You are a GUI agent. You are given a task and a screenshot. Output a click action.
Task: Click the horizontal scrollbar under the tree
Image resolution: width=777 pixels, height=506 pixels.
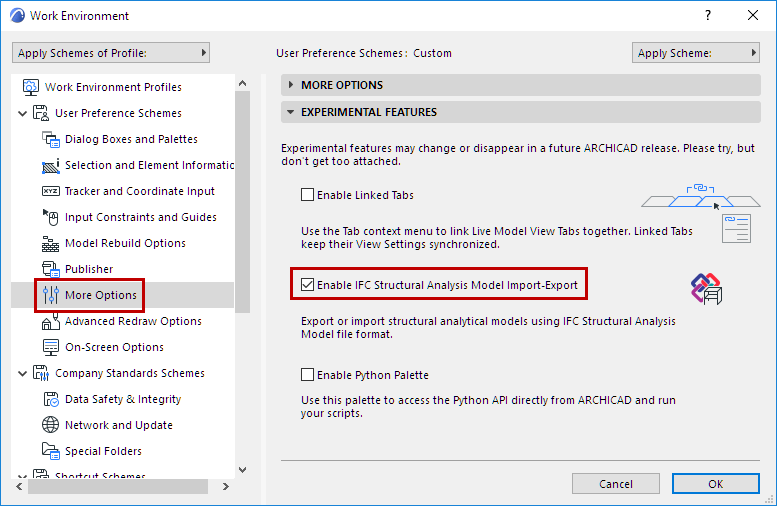pyautogui.click(x=120, y=485)
